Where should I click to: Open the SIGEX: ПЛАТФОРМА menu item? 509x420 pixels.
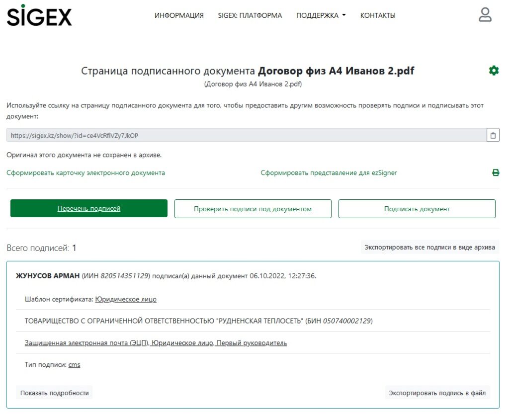[250, 15]
